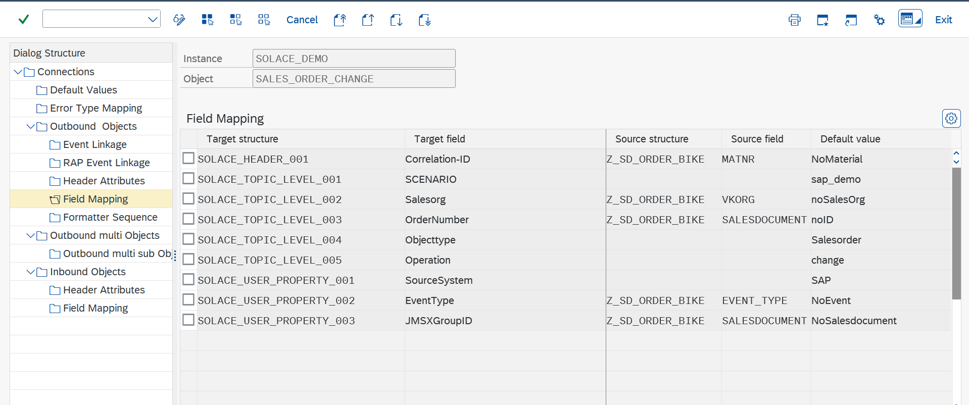Screen dimensions: 969x405
Task: Click the Next Page navigation icon
Action: 396,20
